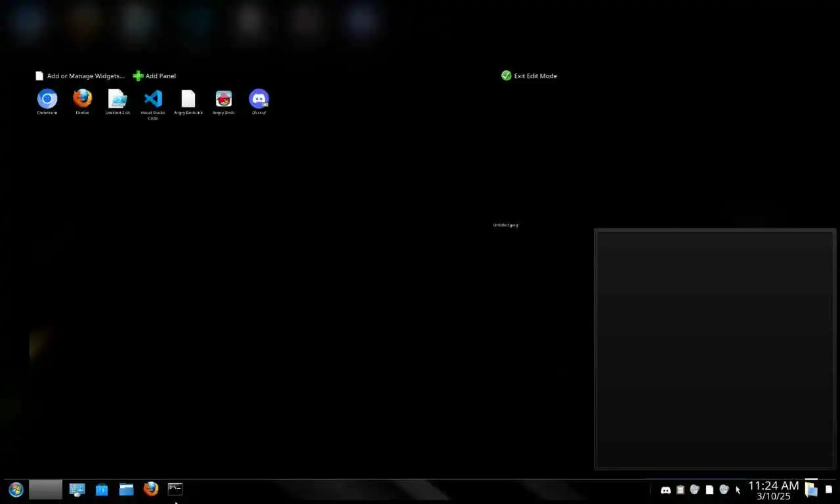
Task: Select the Untitled 2.sh desktop file
Action: 117,102
